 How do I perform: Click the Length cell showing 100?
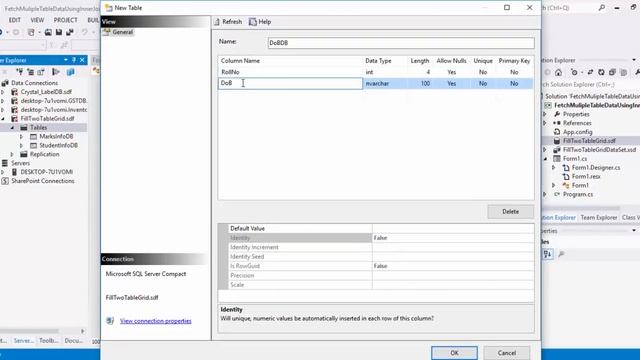pos(420,83)
